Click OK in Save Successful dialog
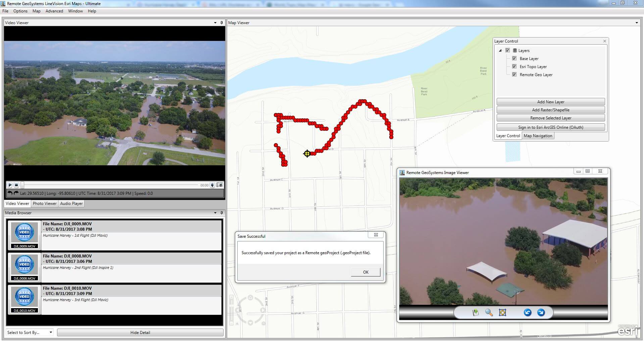Viewport: 644px width, 342px height. [x=365, y=272]
